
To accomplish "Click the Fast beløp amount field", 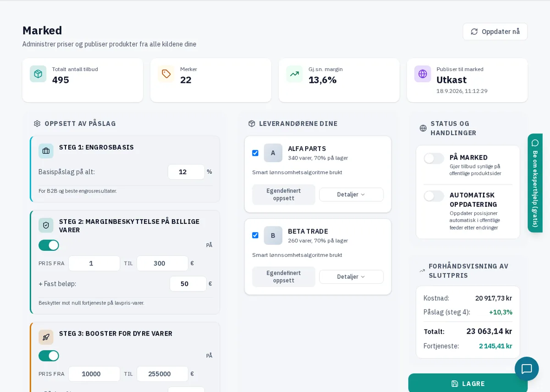I will point(188,284).
